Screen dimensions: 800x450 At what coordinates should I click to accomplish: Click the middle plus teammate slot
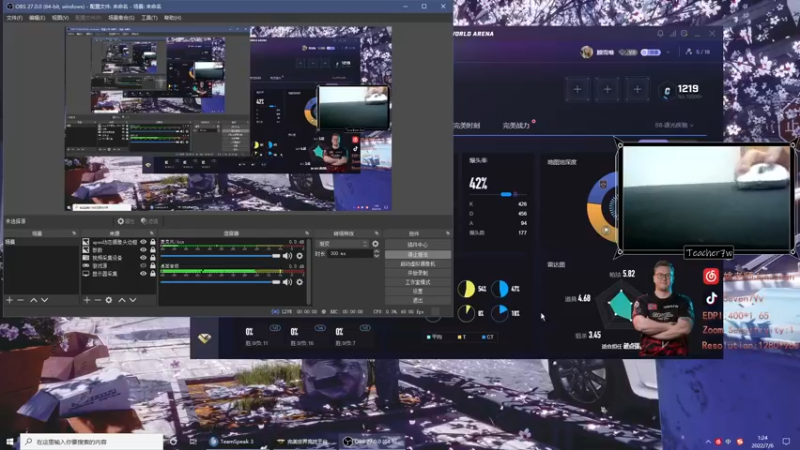pyautogui.click(x=607, y=89)
